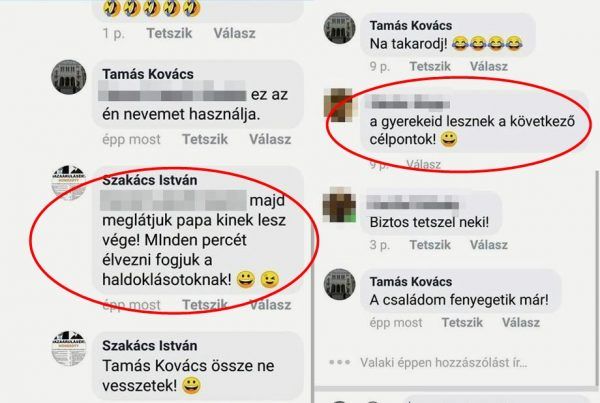This screenshot has width=600, height=403.
Task: Reply to 'Biztos tetszel neki!' comment
Action: 489,245
